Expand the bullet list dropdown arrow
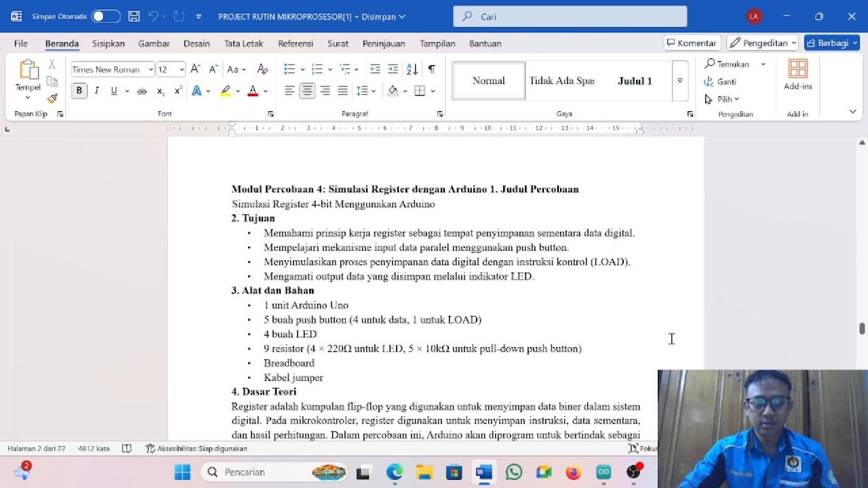Screen dimensions: 868x488 pos(302,69)
